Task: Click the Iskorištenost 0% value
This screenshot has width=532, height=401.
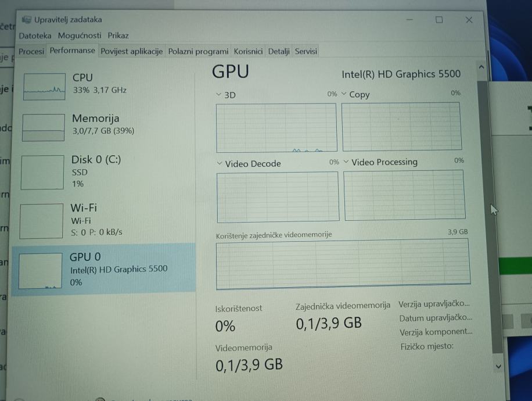Action: pyautogui.click(x=225, y=326)
